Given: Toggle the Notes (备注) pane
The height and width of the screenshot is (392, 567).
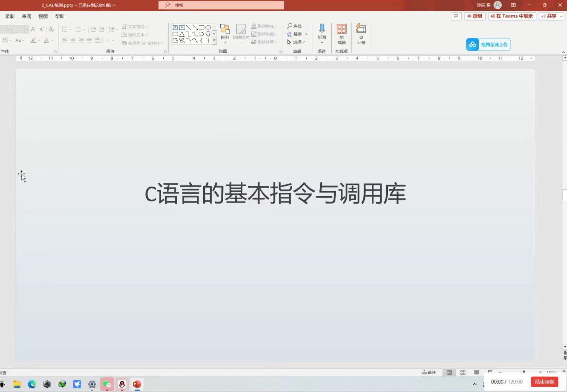Looking at the screenshot, I should click(x=429, y=372).
